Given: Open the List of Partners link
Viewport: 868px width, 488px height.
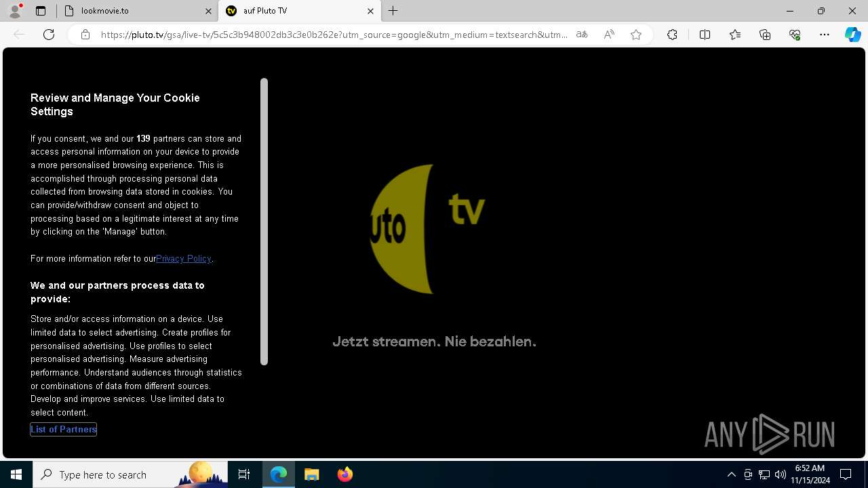Looking at the screenshot, I should pos(64,429).
